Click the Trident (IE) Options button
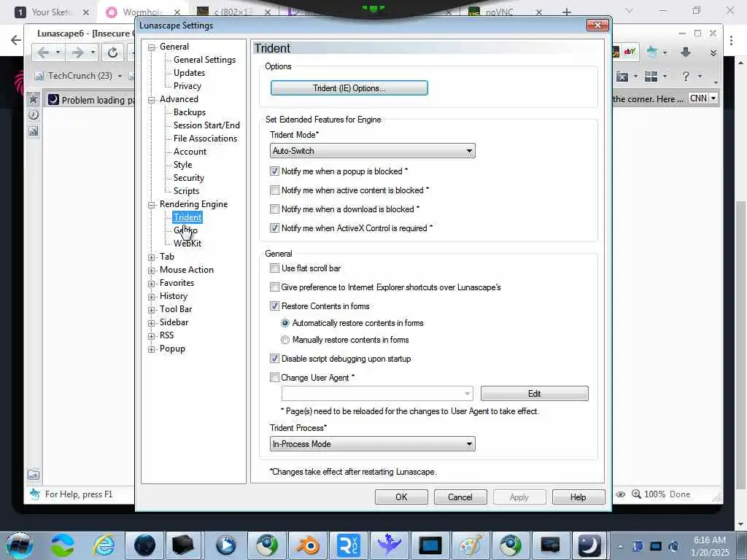 [x=349, y=88]
